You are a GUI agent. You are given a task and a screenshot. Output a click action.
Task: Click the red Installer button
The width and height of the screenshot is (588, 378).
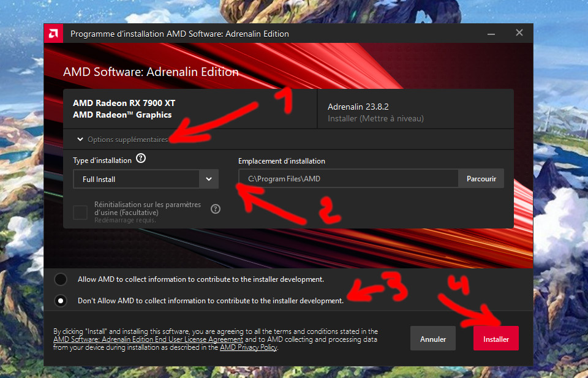coord(496,339)
